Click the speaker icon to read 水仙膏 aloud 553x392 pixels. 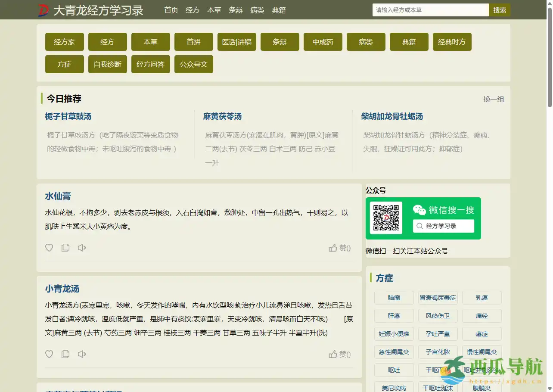click(x=82, y=248)
